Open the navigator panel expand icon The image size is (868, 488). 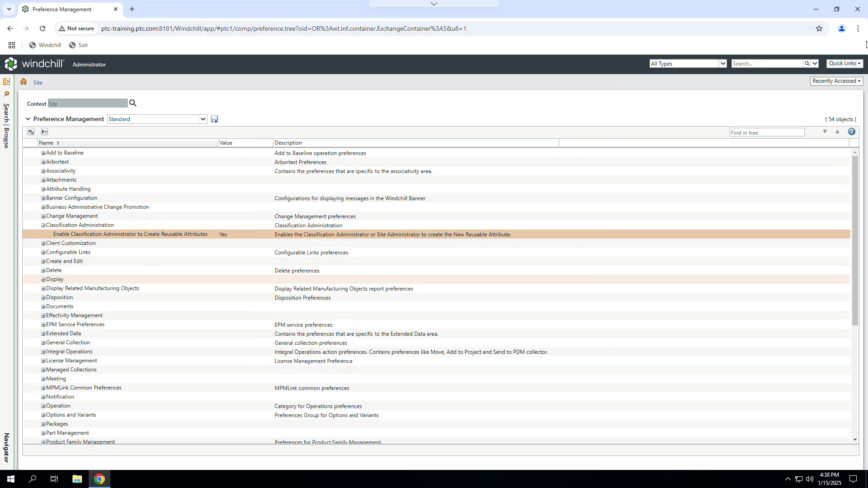[x=6, y=82]
